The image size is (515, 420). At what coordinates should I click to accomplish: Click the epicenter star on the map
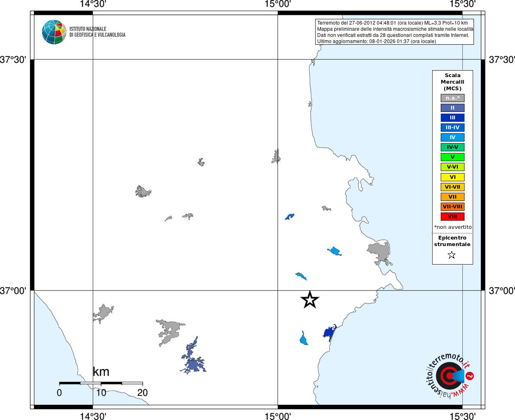point(310,299)
